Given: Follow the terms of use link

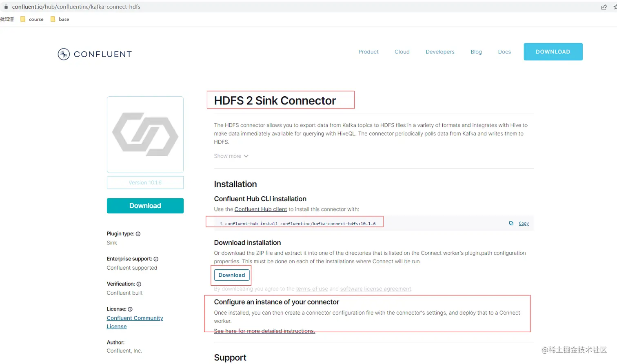Looking at the screenshot, I should click(312, 289).
